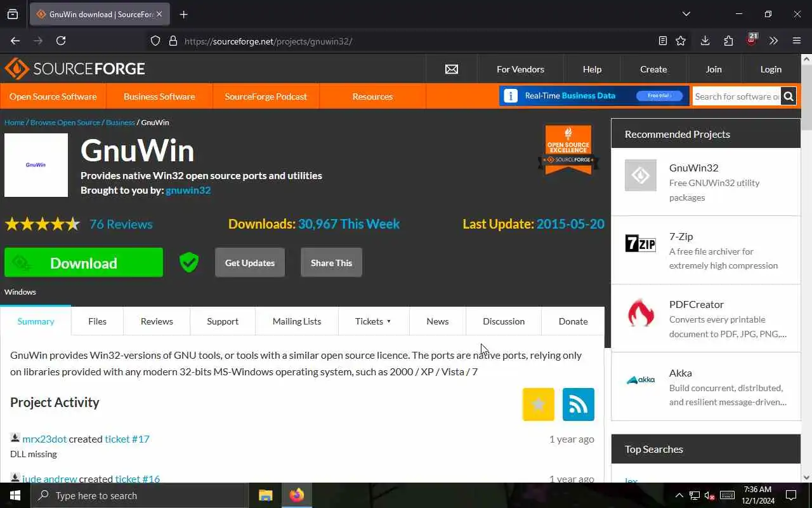
Task: Click the Help link
Action: pyautogui.click(x=592, y=69)
